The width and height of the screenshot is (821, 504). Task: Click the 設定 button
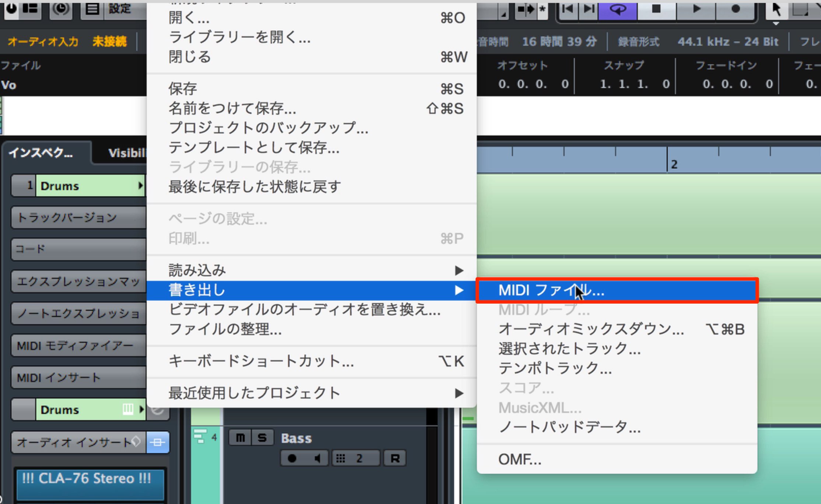[x=120, y=9]
